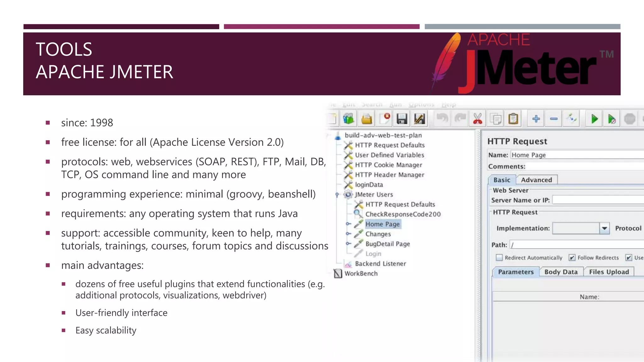The image size is (644, 362).
Task: Open the Files Upload tab
Action: [x=609, y=272]
